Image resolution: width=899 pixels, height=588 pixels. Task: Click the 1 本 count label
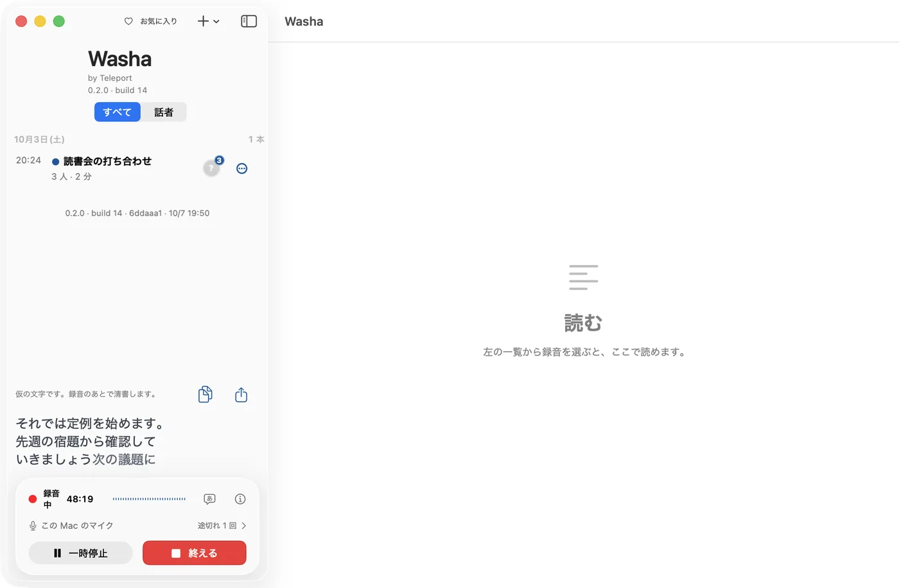tap(256, 139)
